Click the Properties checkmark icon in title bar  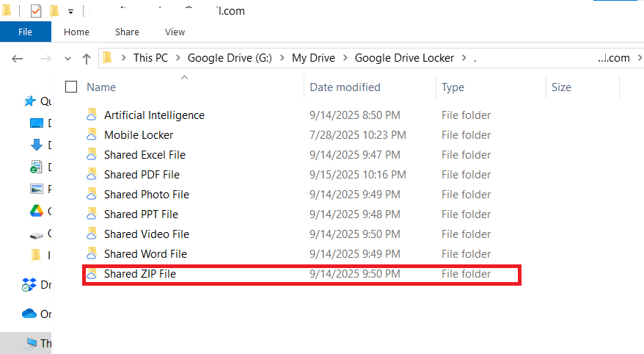click(x=36, y=11)
